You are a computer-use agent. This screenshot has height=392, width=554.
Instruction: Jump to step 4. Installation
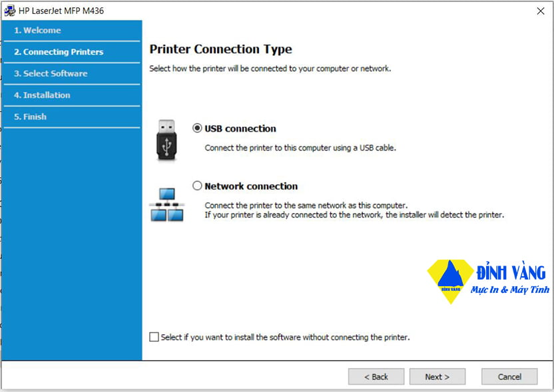pos(71,95)
